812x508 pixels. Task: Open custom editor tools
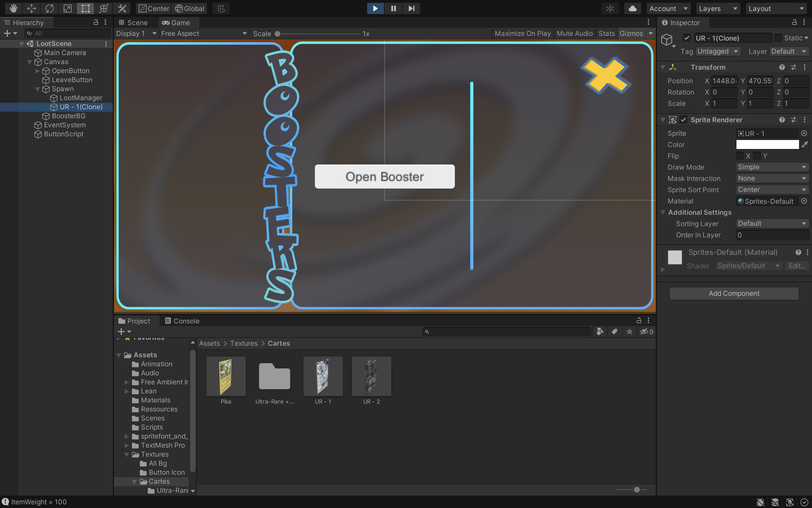click(x=122, y=8)
